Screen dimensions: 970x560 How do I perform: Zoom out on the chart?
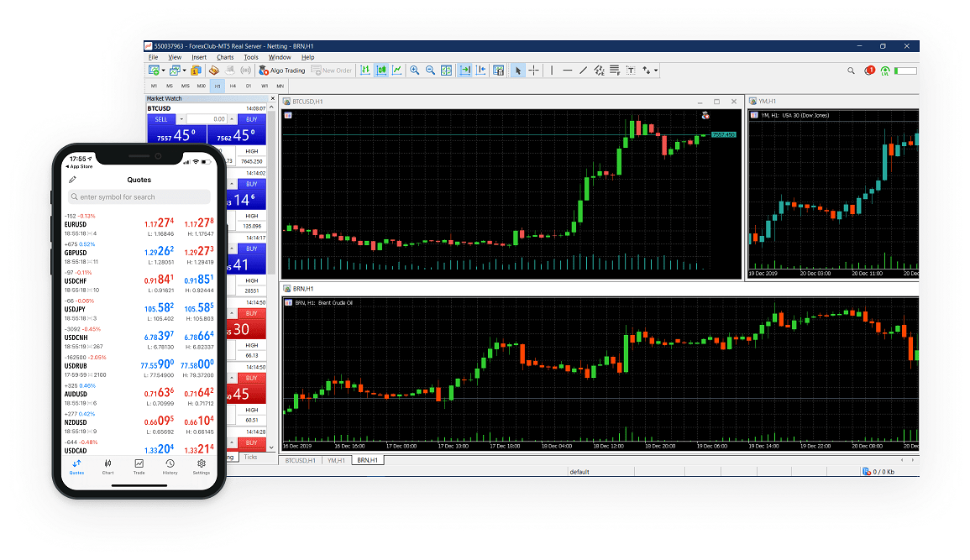click(431, 70)
